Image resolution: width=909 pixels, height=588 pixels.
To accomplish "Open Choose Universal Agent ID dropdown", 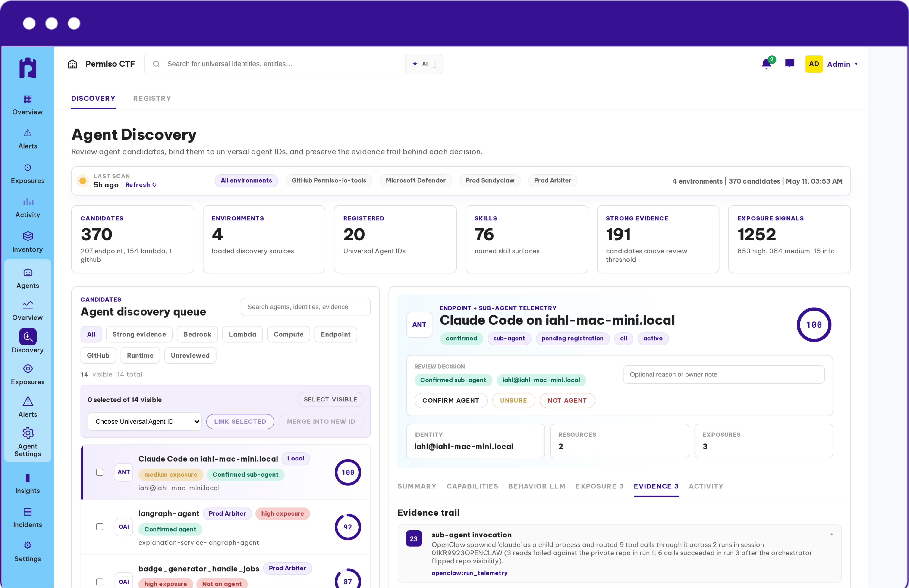I will (x=144, y=422).
